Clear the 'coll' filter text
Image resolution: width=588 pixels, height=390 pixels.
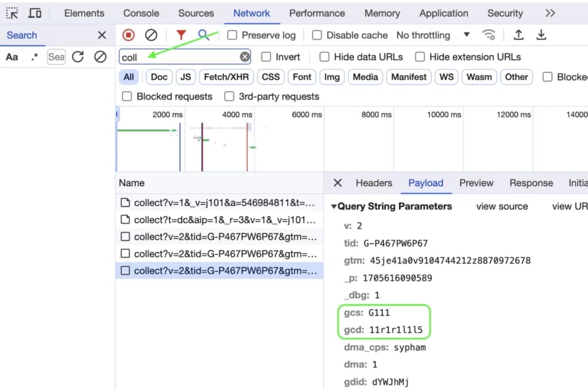tap(245, 57)
